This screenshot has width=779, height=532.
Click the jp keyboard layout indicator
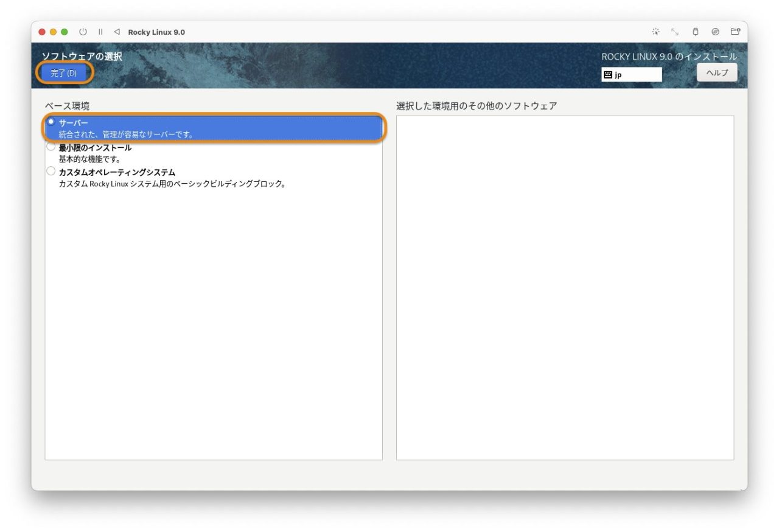tap(631, 74)
